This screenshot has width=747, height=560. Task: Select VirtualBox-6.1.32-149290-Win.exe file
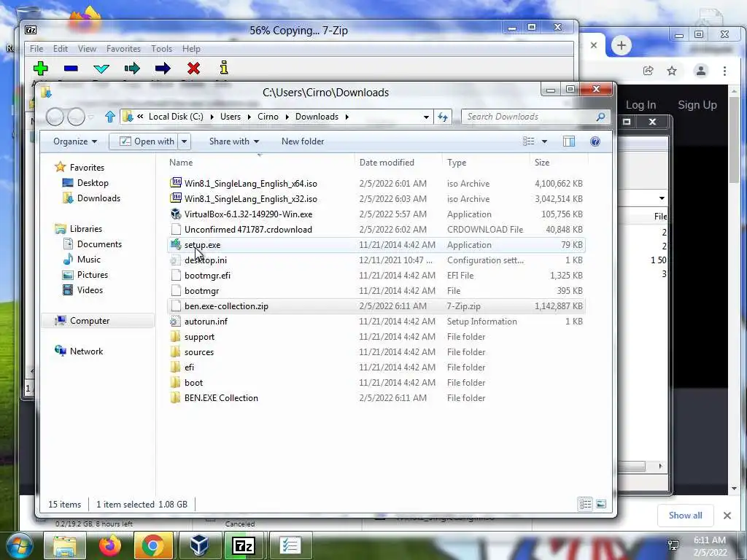coord(376,214)
